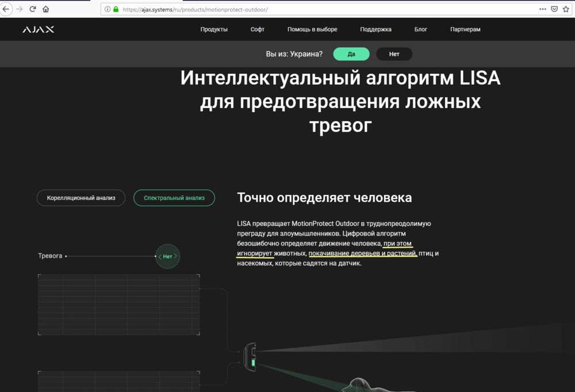This screenshot has width=575, height=392.
Task: Click the padlock to view security info
Action: [116, 9]
